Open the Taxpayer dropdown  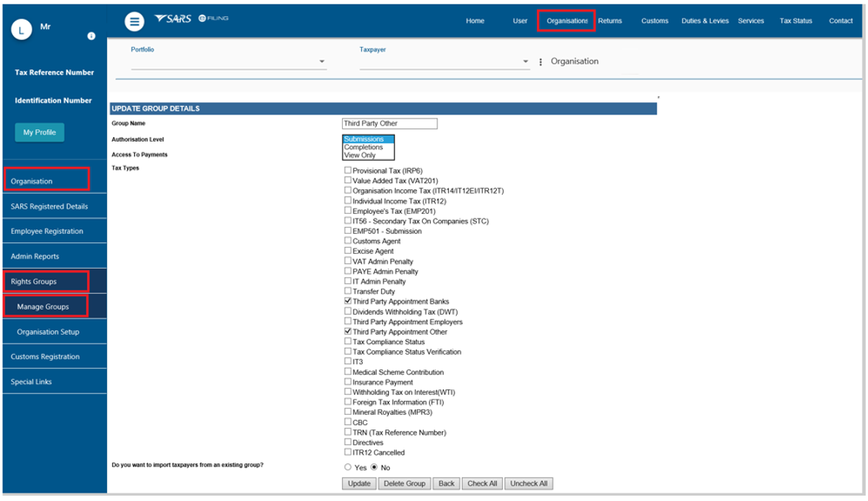[x=525, y=62]
